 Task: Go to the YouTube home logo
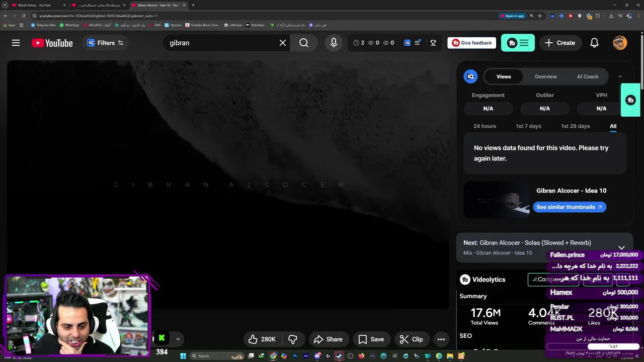point(52,43)
